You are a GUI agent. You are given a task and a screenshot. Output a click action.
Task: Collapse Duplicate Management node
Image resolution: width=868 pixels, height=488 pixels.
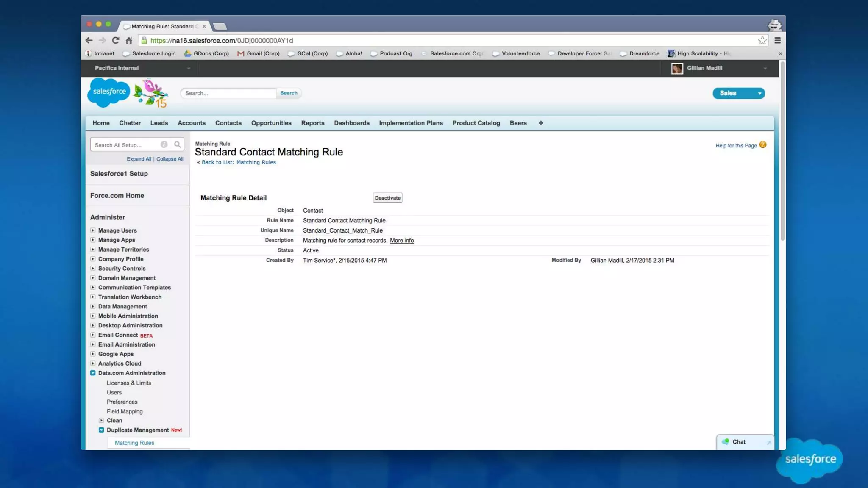101,430
